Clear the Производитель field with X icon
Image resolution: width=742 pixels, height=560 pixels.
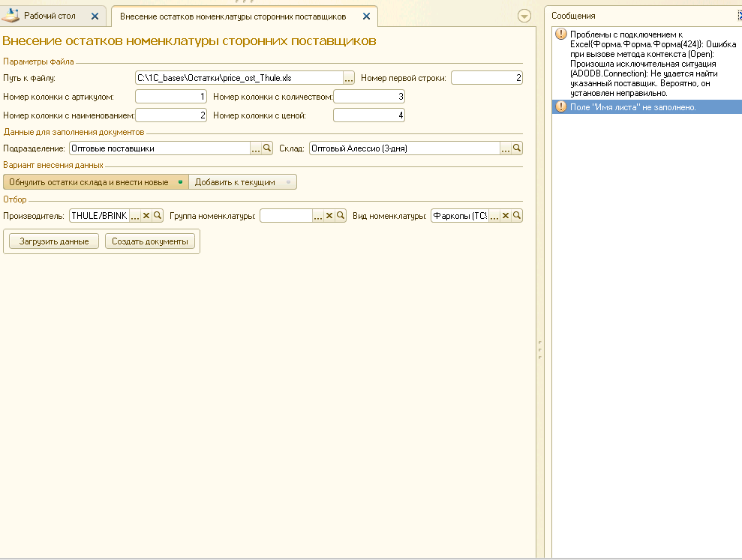146,216
